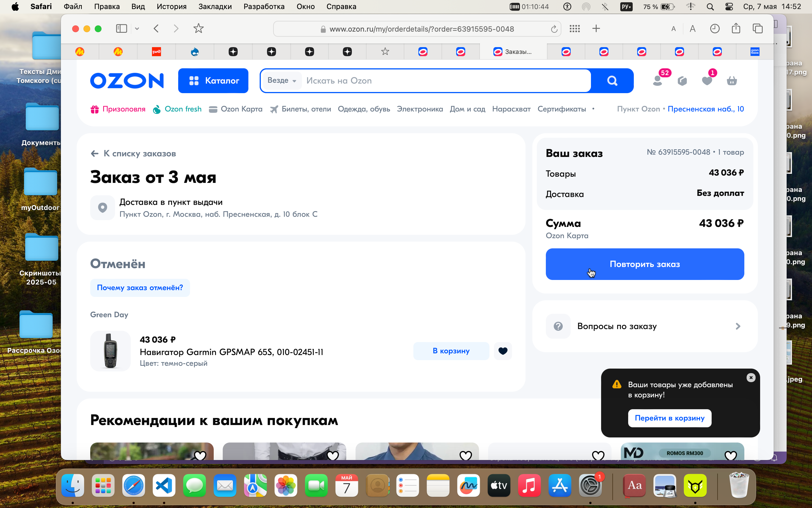Close the cart notification popup
Image resolution: width=812 pixels, height=508 pixels.
pos(751,378)
